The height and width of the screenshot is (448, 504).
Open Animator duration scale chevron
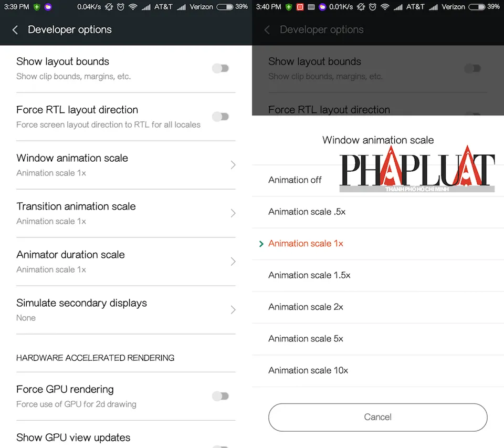[x=233, y=262]
